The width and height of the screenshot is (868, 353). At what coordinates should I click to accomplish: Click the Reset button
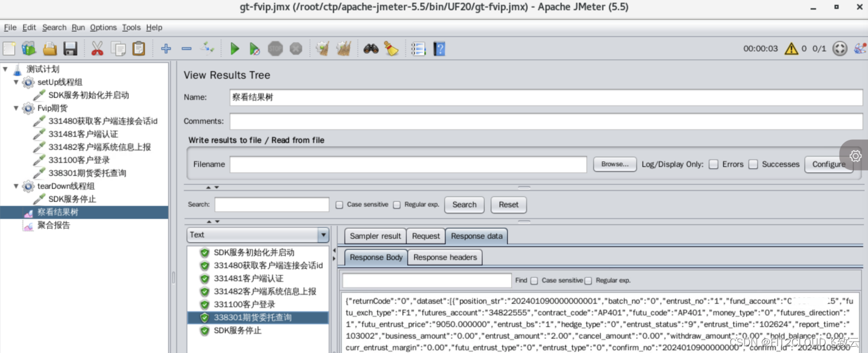[508, 205]
